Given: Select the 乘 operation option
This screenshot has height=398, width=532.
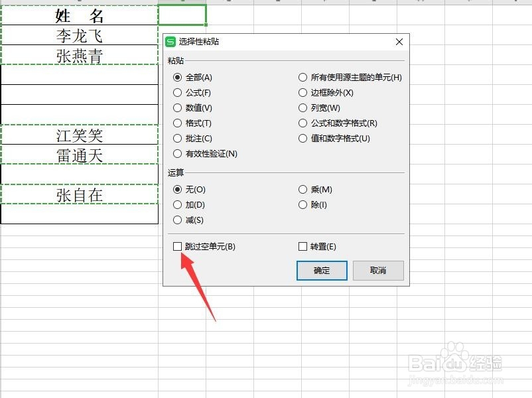Looking at the screenshot, I should [303, 189].
